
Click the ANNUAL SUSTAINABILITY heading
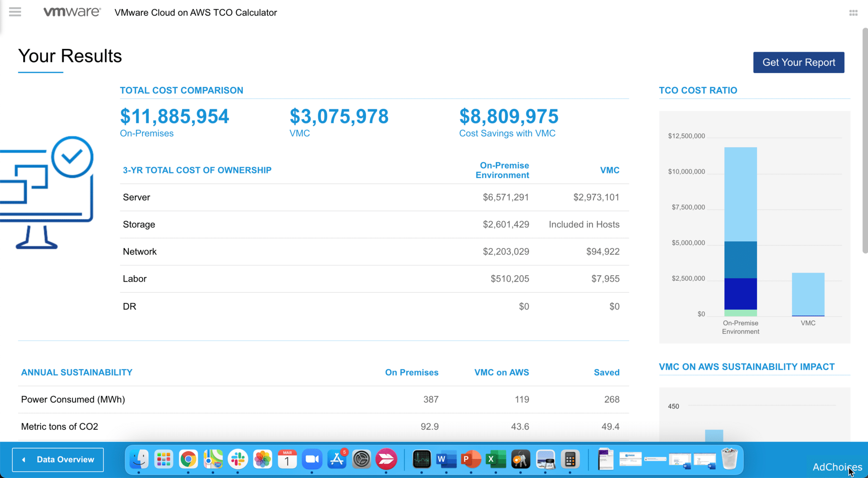[x=77, y=372]
